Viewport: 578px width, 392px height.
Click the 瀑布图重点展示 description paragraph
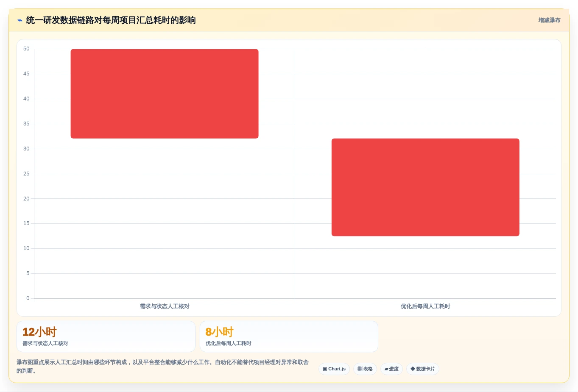point(163,367)
